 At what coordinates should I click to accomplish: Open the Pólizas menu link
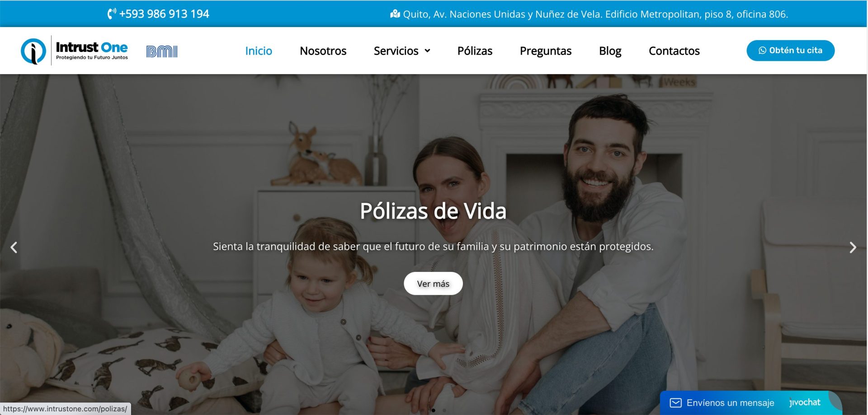pyautogui.click(x=475, y=51)
